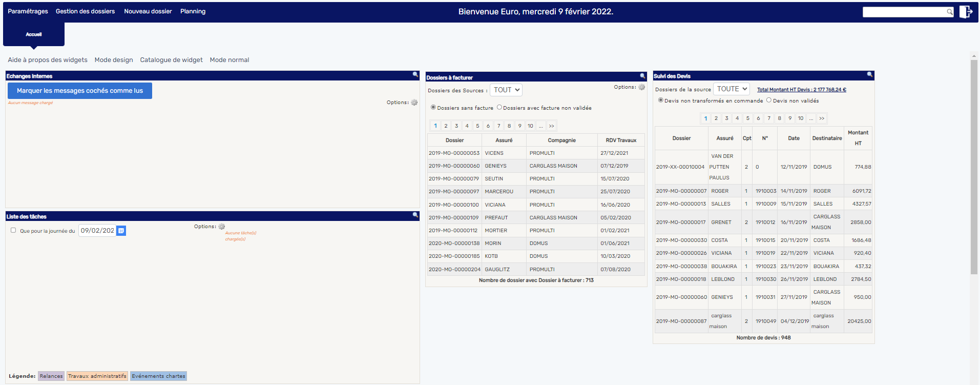The height and width of the screenshot is (385, 980).
Task: Click the logout door icon
Action: [966, 12]
